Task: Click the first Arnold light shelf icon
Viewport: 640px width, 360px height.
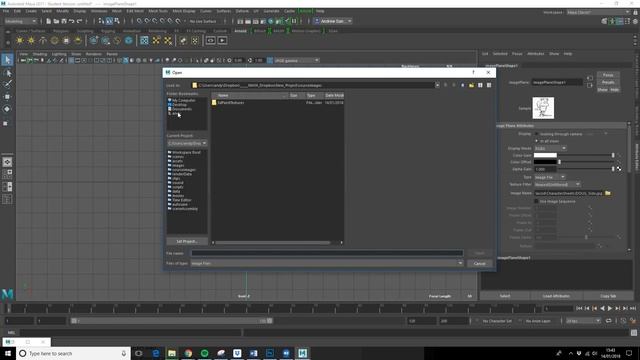Action: (20, 40)
